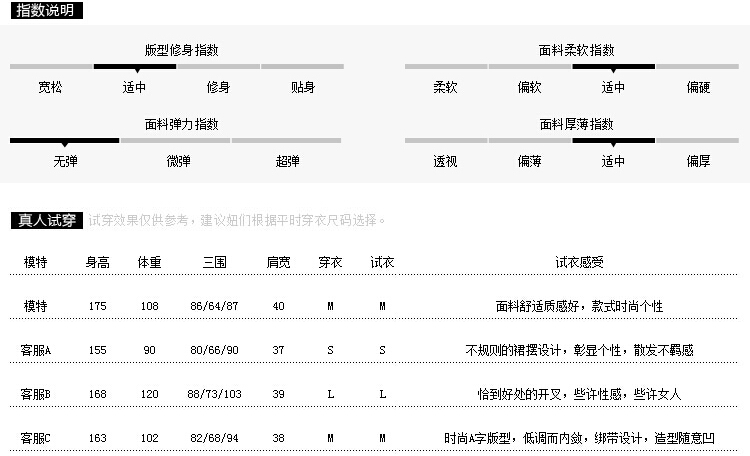Click the 修身 fit label

pos(219,87)
